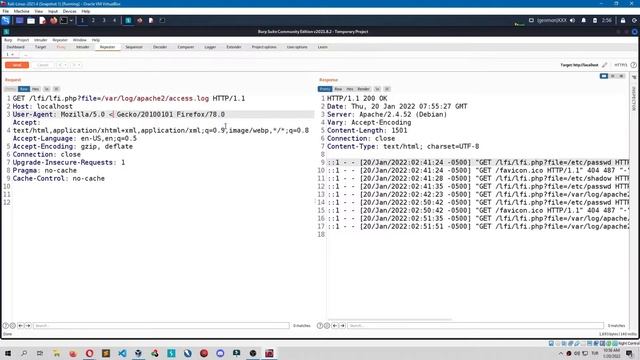Screen dimensions: 640x360
Task: Click the orange Send button
Action: (17, 65)
